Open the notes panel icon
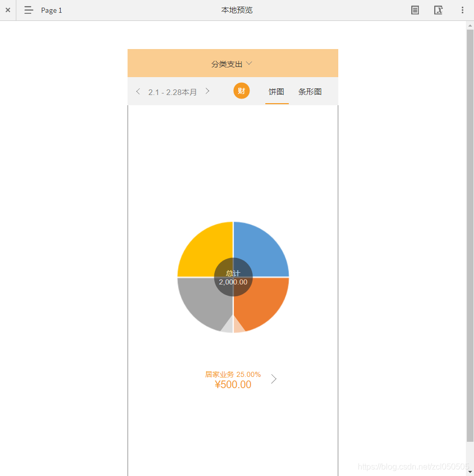The height and width of the screenshot is (476, 474). coord(415,10)
